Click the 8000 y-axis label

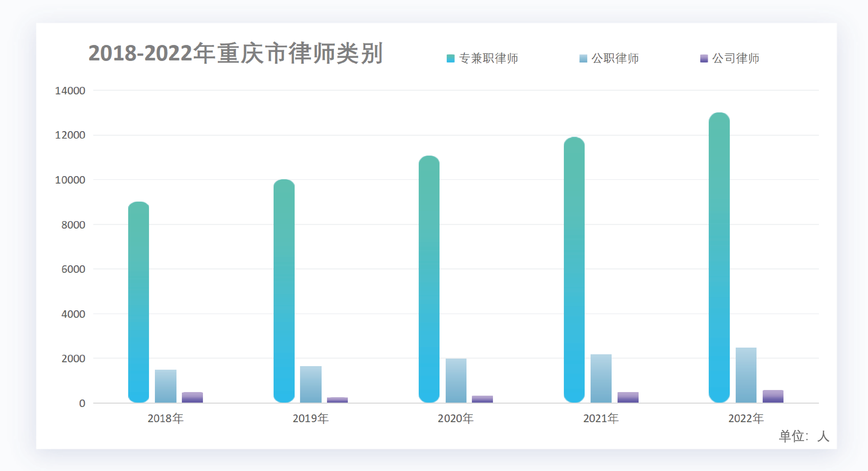click(73, 225)
